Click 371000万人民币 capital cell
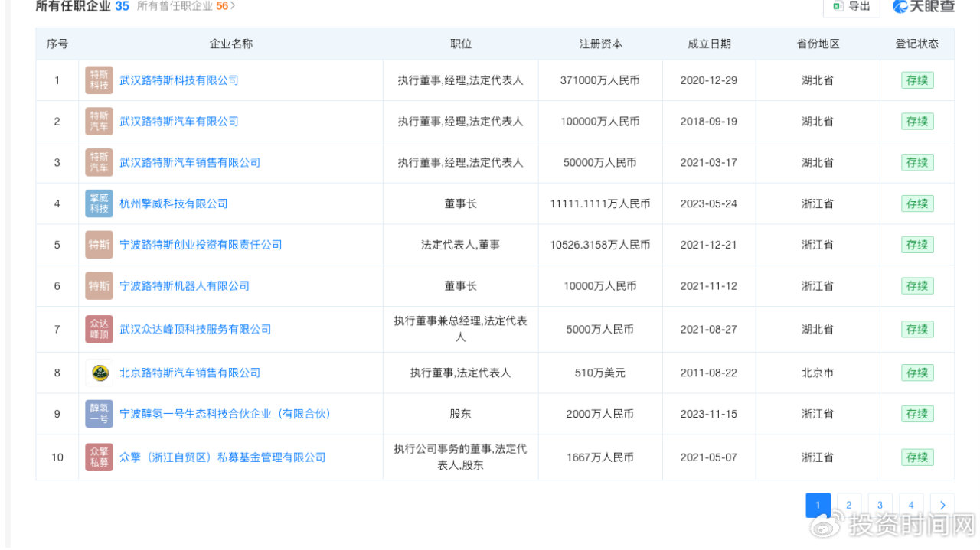The image size is (980, 550). click(600, 80)
